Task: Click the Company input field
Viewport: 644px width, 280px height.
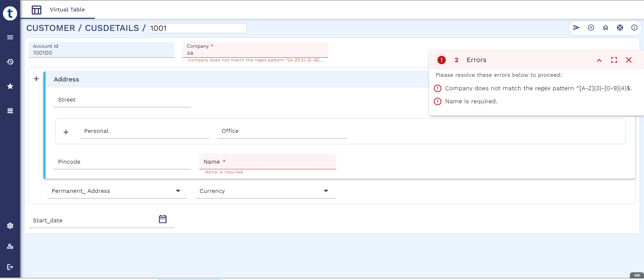Action: (x=255, y=53)
